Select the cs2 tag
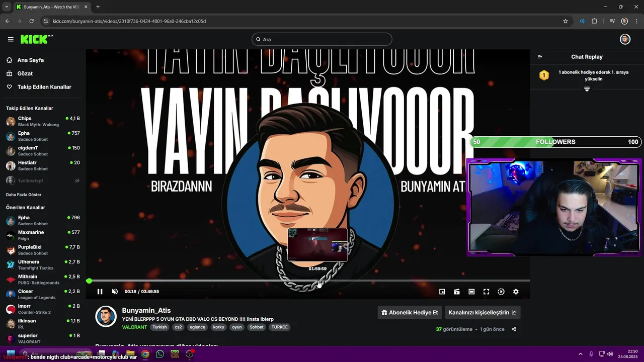 tap(178, 327)
